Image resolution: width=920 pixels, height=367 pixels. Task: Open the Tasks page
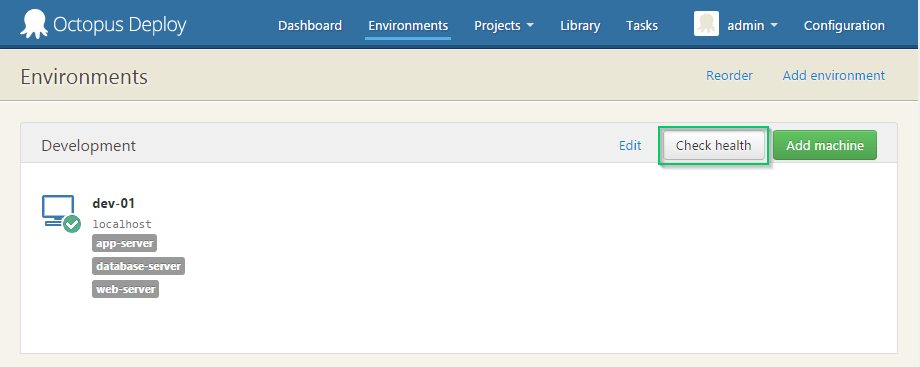[642, 26]
